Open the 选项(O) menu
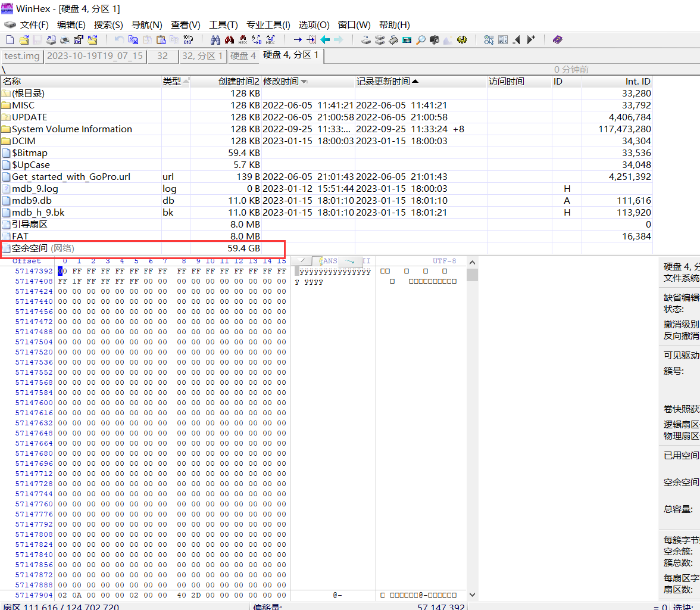700x610 pixels. 314,25
